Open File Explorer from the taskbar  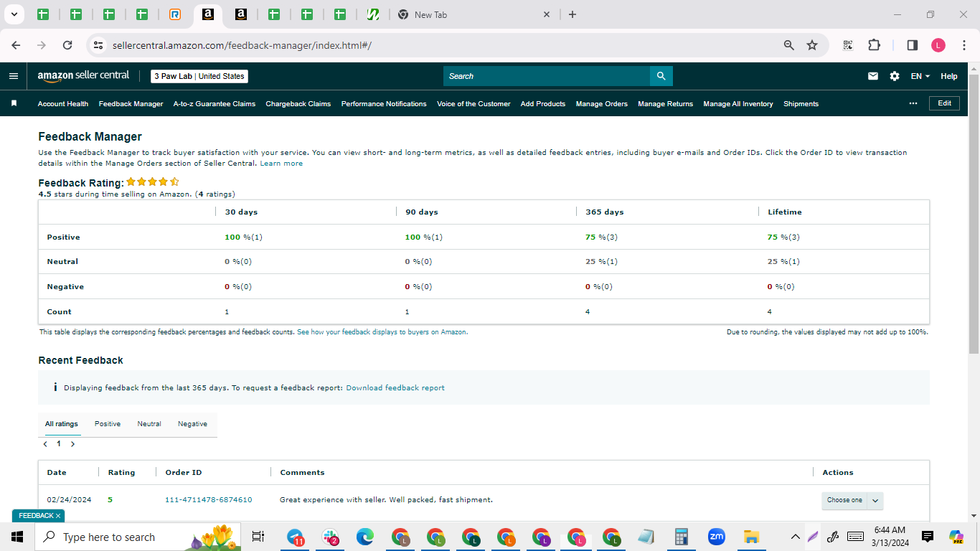coord(751,537)
